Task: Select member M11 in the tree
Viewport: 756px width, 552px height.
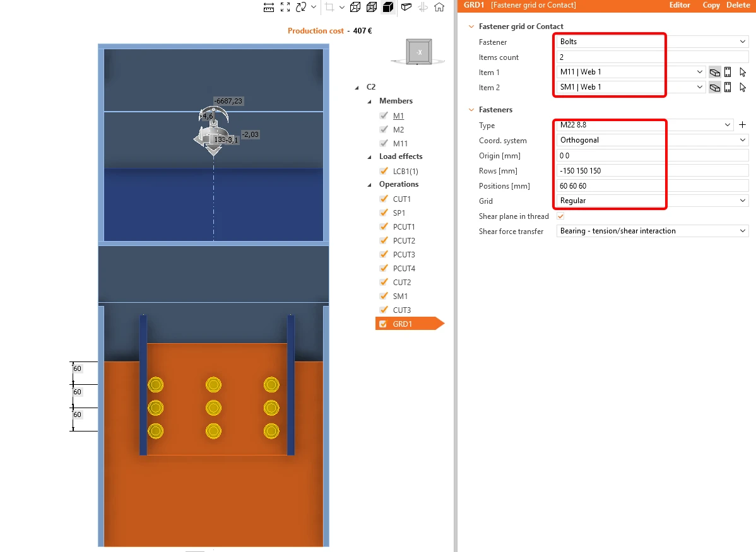Action: 400,143
